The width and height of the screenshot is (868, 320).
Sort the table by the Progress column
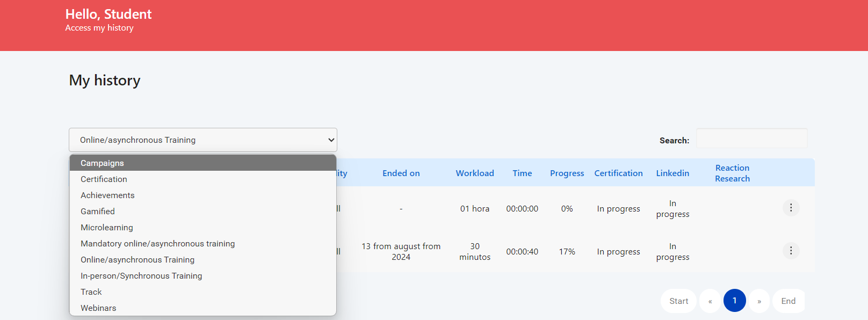(567, 173)
